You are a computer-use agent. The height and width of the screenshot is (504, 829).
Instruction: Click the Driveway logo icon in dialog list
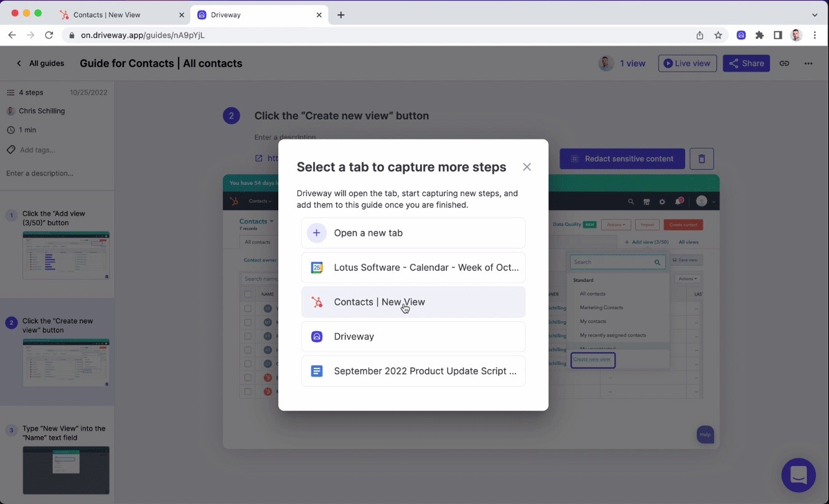pyautogui.click(x=317, y=337)
